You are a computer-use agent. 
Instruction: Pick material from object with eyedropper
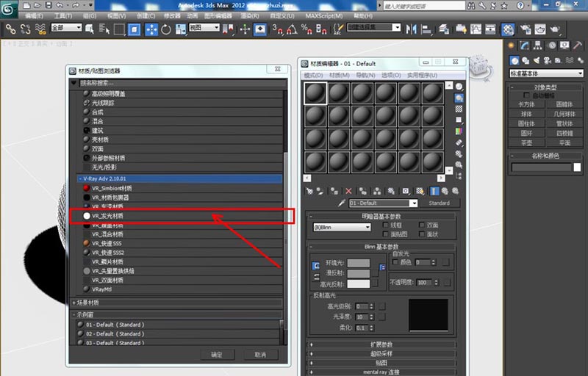click(342, 203)
